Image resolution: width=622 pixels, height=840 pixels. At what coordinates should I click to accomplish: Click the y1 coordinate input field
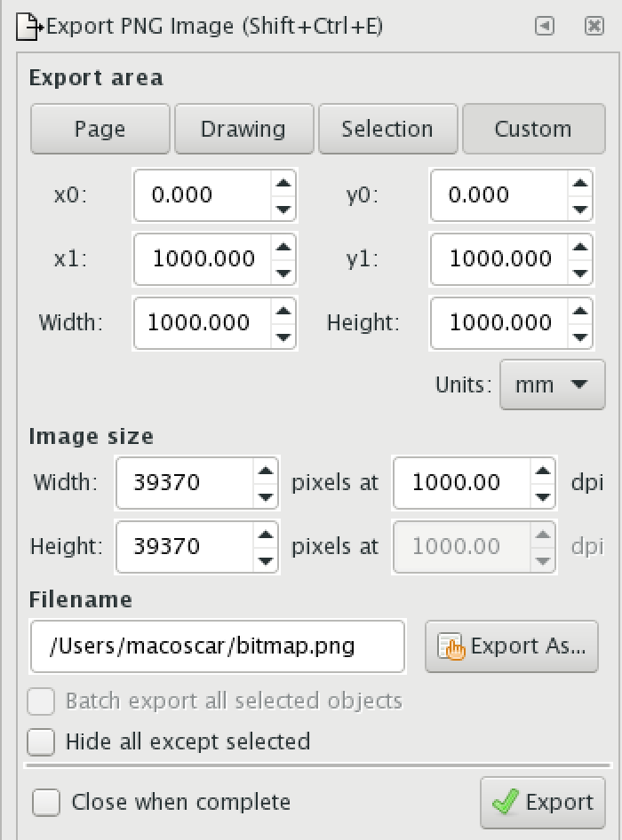[x=499, y=259]
